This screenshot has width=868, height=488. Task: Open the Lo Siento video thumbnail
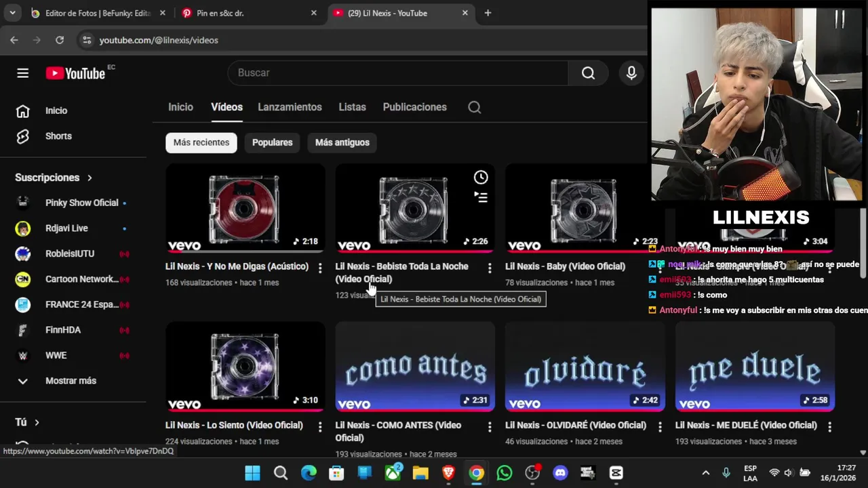coord(245,367)
